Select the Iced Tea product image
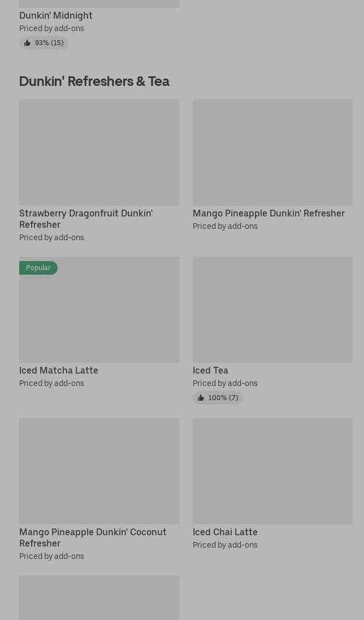364x620 pixels. (x=272, y=310)
